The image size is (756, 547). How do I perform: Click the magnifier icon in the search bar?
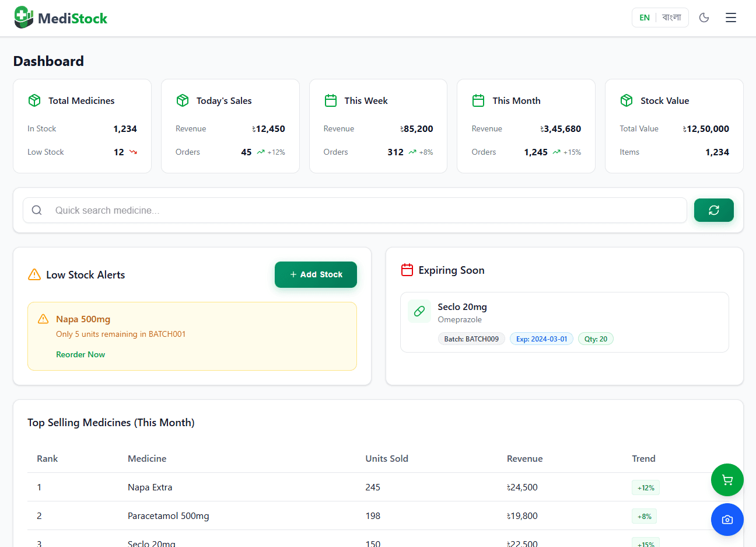click(x=37, y=210)
